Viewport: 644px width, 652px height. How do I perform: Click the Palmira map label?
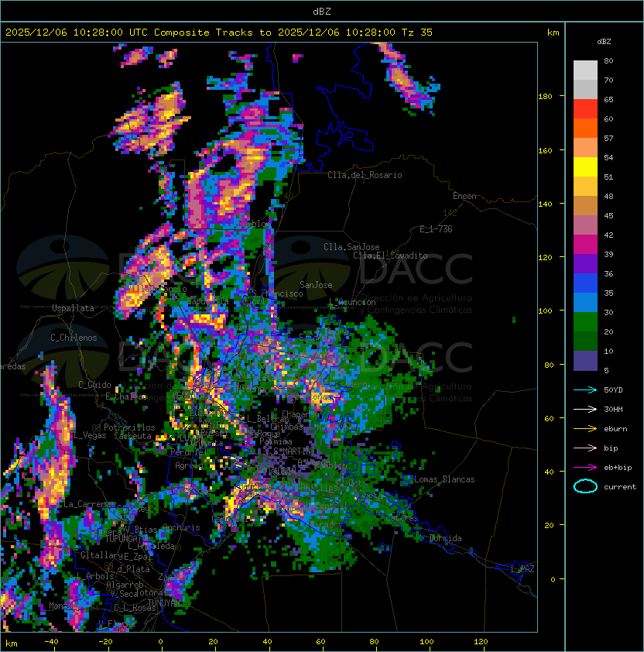(x=276, y=441)
